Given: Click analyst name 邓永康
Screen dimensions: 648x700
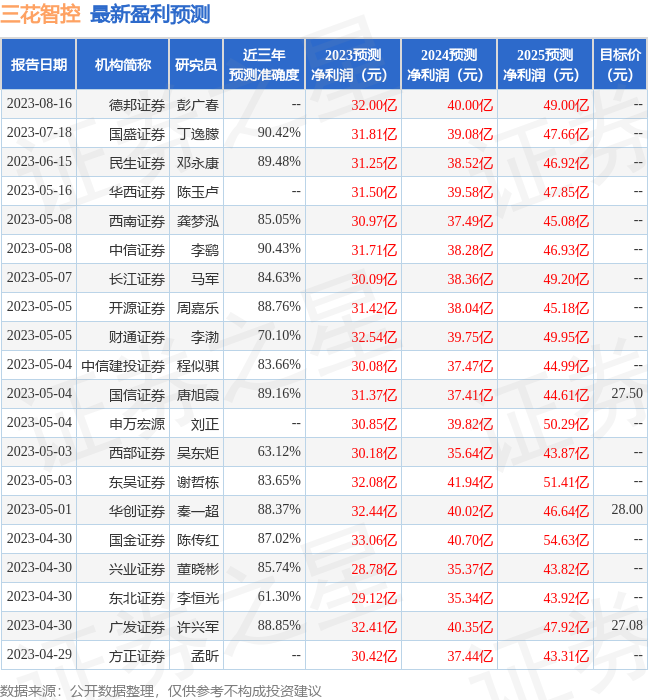Looking at the screenshot, I should pos(198,163).
